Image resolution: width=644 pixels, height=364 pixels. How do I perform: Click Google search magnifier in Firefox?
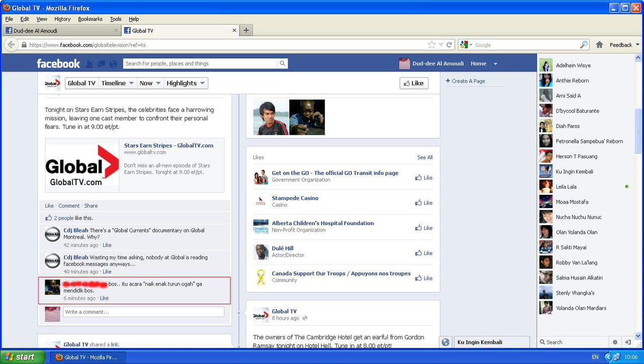click(584, 45)
